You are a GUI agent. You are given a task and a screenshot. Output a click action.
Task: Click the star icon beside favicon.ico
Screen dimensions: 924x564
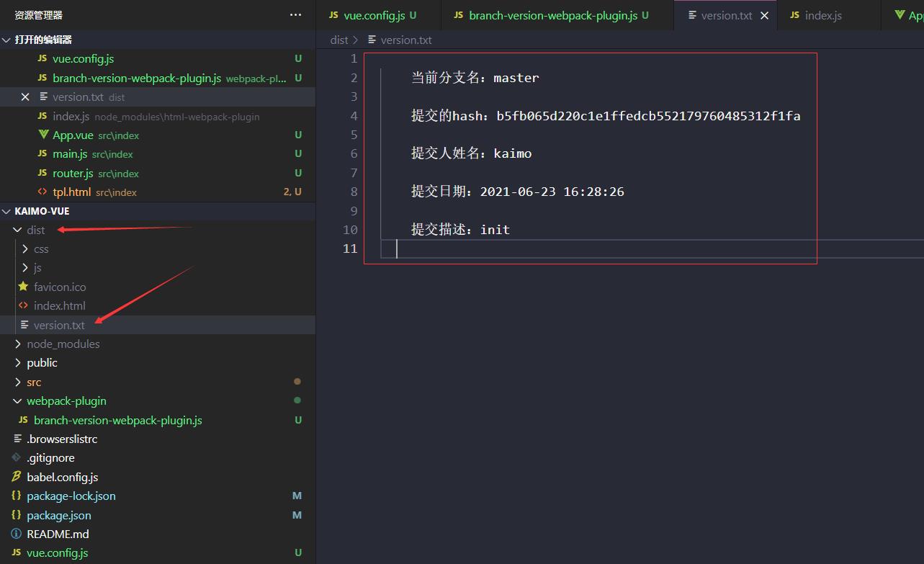23,287
